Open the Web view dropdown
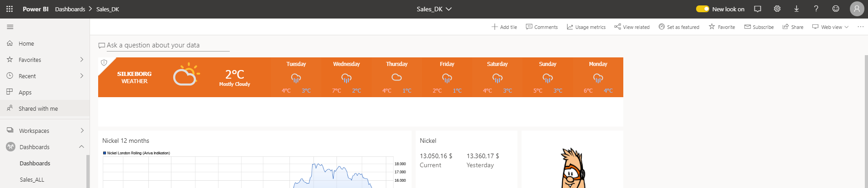 (x=830, y=27)
